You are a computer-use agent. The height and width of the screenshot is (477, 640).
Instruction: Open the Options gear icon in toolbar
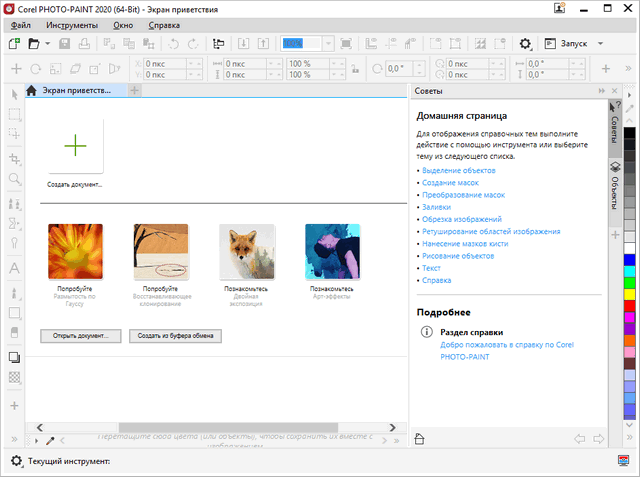(x=525, y=44)
